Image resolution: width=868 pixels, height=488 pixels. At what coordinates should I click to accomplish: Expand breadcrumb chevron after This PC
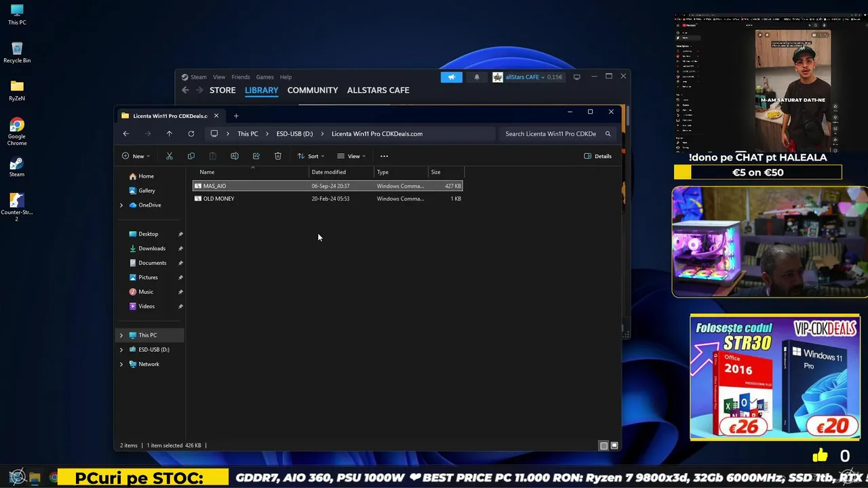(267, 134)
